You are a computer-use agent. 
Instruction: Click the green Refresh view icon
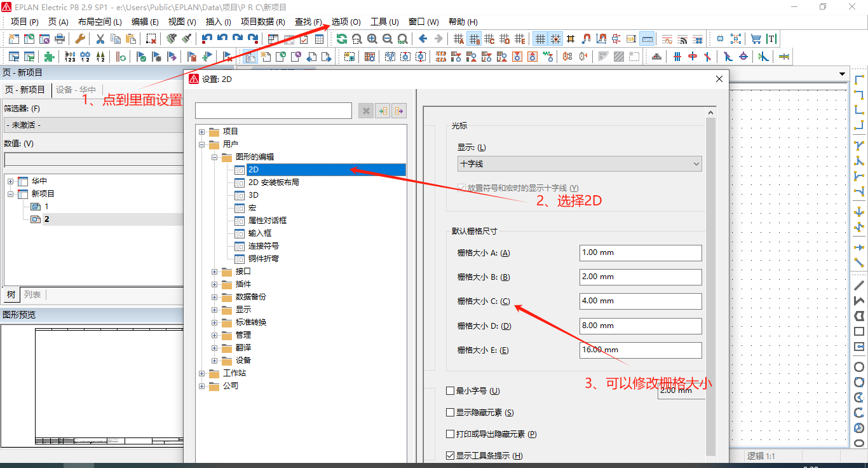(342, 39)
